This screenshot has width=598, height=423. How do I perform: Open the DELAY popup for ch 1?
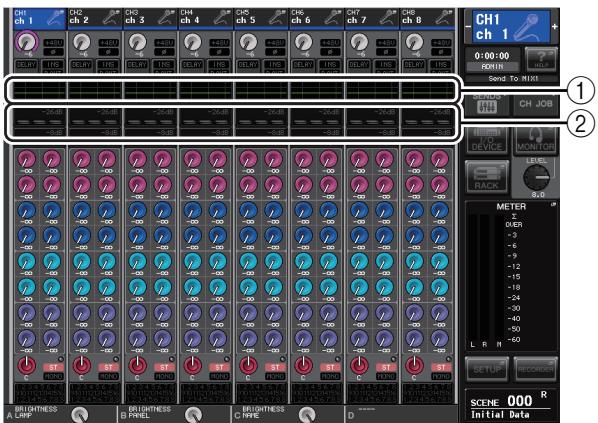26,65
